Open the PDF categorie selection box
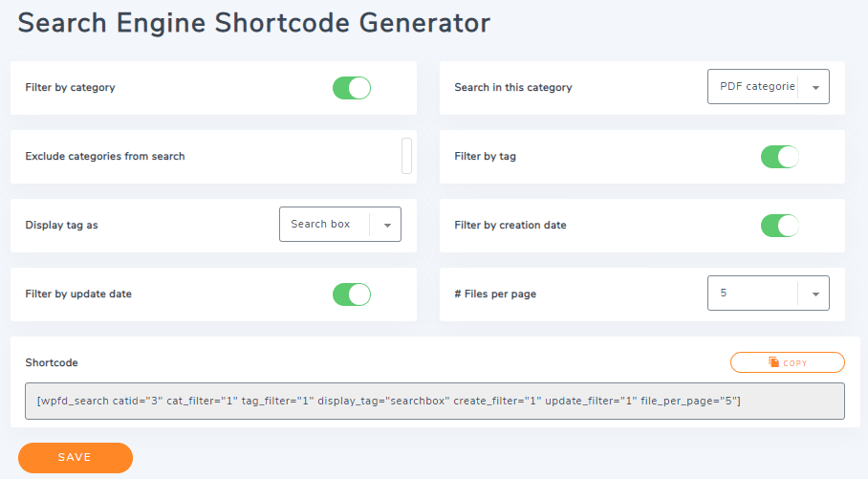868x479 pixels. [x=756, y=86]
